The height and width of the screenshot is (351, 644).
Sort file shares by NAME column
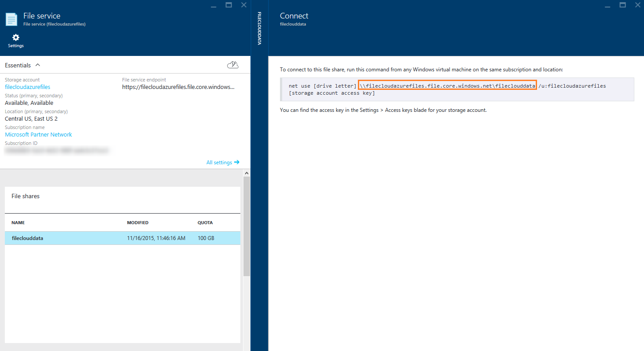pos(18,223)
